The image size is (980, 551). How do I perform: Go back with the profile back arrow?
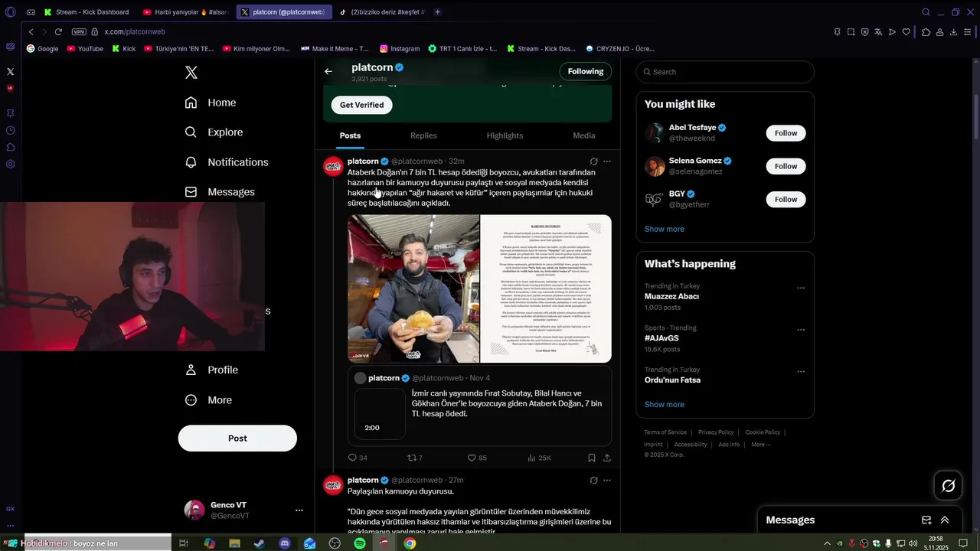pos(328,71)
